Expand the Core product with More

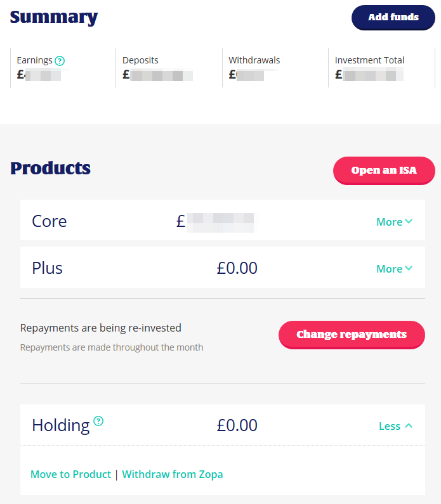(394, 222)
